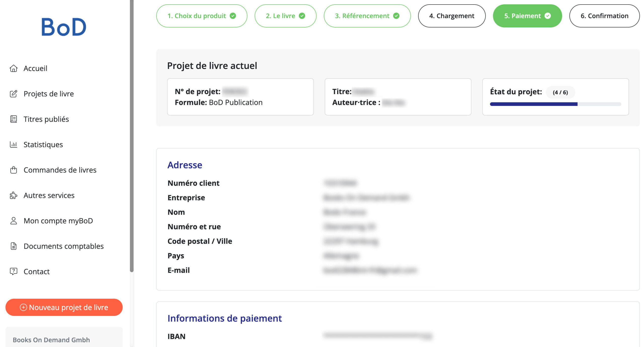644x347 pixels.
Task: Go to step 4 Chargement
Action: pyautogui.click(x=452, y=16)
